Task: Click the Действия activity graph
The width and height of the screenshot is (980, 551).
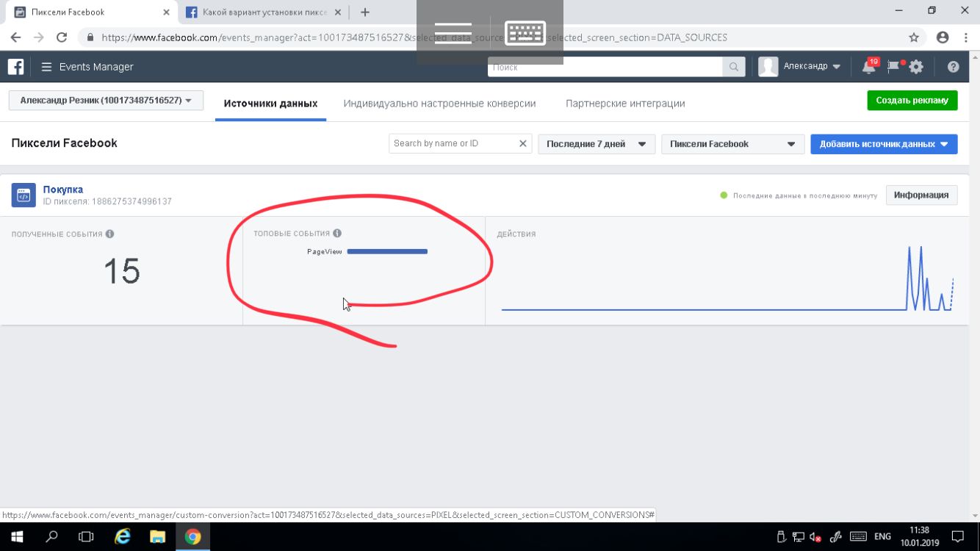Action: tap(727, 278)
